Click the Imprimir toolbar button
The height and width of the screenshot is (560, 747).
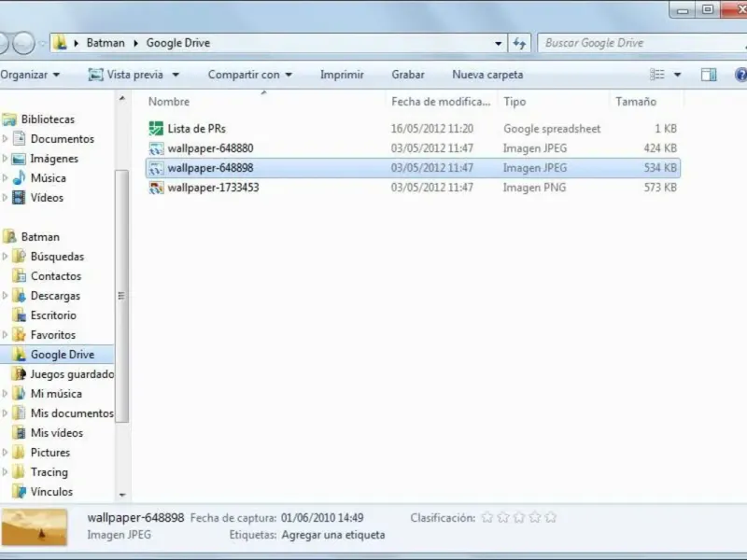coord(342,75)
